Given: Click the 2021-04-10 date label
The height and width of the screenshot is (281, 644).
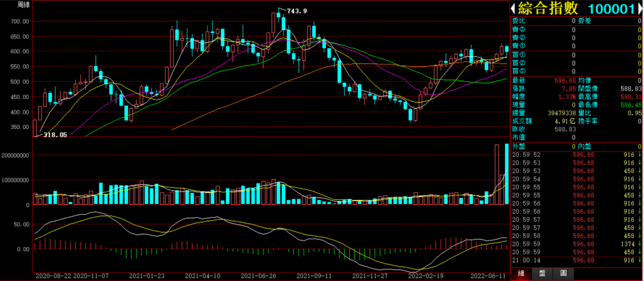Looking at the screenshot, I should pos(202,276).
